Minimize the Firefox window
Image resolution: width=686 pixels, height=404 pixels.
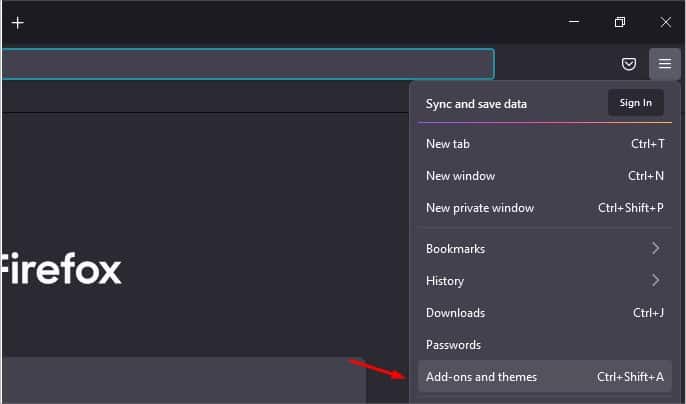tap(574, 21)
